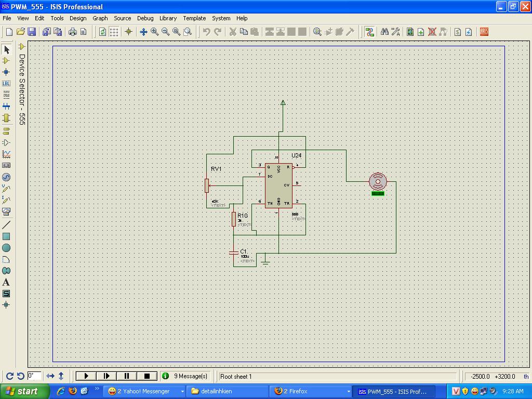532x399 pixels.
Task: Select the 2D circle graphics tool
Action: [6, 248]
